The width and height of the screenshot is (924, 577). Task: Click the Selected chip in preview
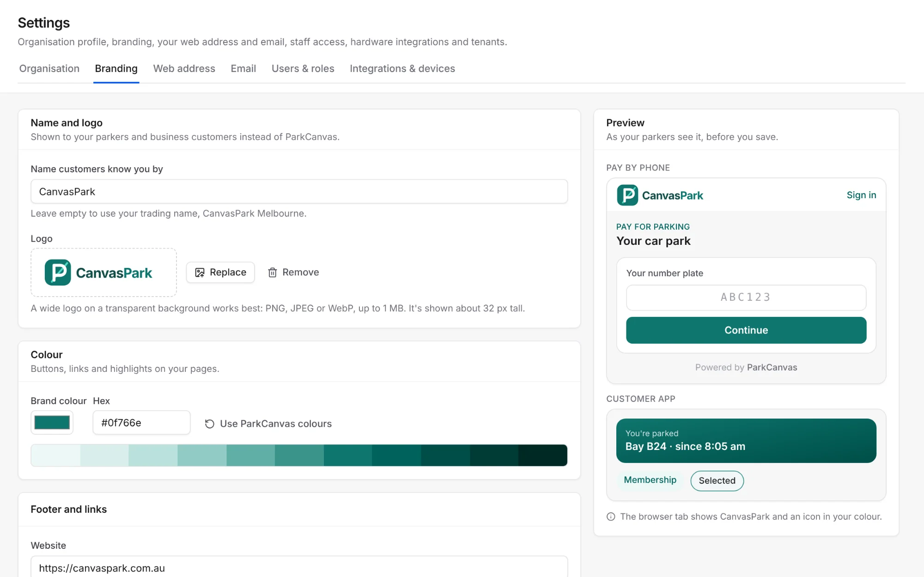coord(717,480)
